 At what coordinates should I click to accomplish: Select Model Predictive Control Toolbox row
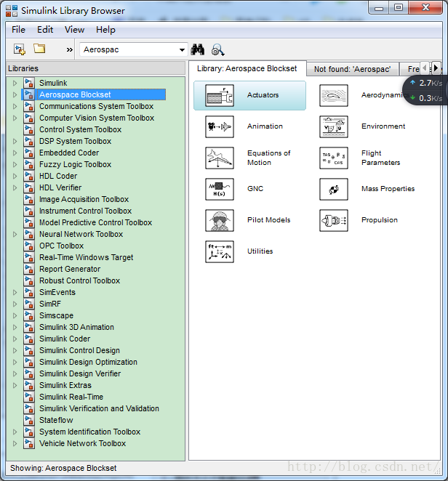[x=95, y=222]
